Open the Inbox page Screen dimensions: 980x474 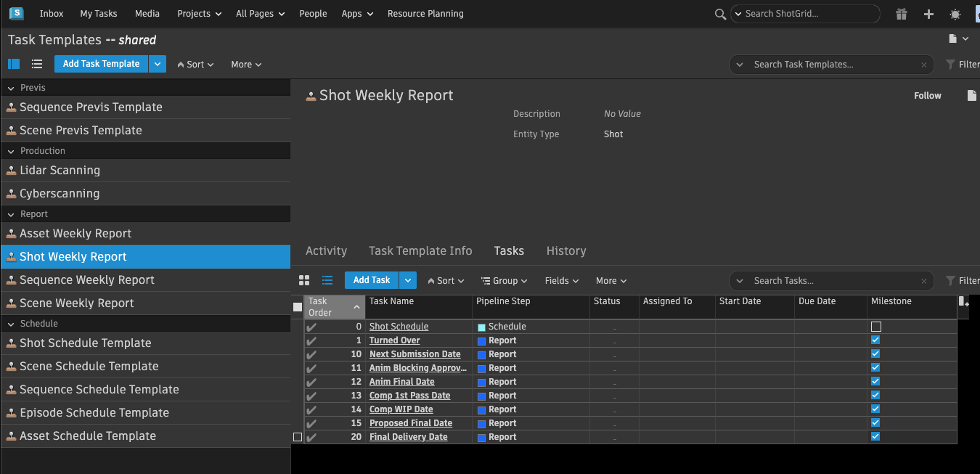coord(52,14)
